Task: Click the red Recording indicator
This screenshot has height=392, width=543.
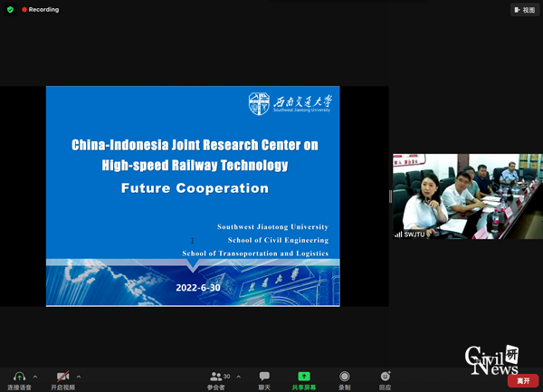Action: tap(41, 10)
